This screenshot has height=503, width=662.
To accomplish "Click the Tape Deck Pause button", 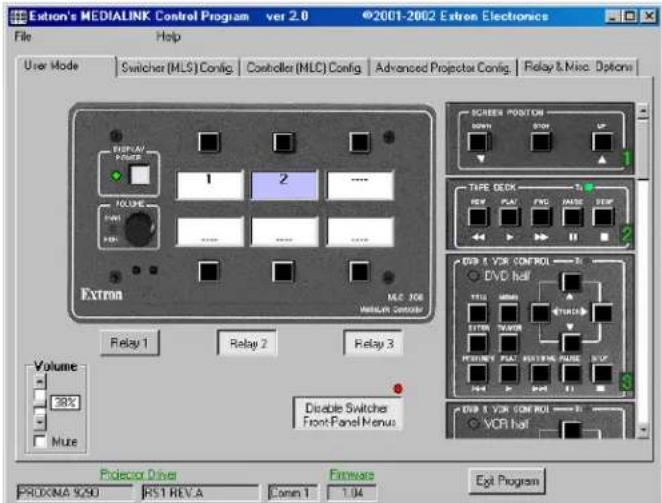I will [572, 217].
